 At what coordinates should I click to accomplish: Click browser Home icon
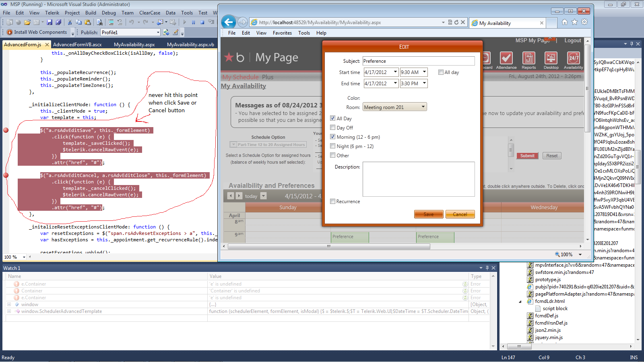[565, 22]
